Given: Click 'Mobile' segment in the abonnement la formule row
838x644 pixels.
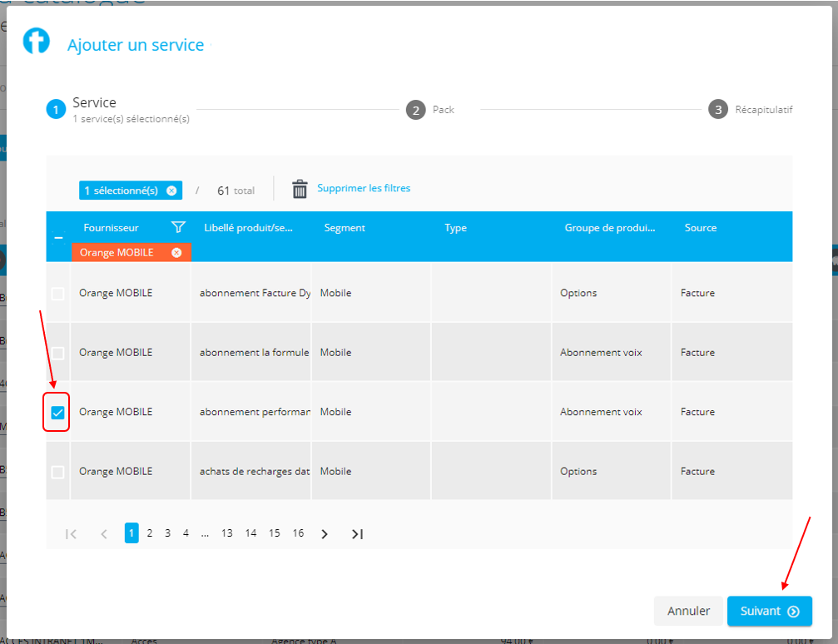Looking at the screenshot, I should click(x=335, y=352).
